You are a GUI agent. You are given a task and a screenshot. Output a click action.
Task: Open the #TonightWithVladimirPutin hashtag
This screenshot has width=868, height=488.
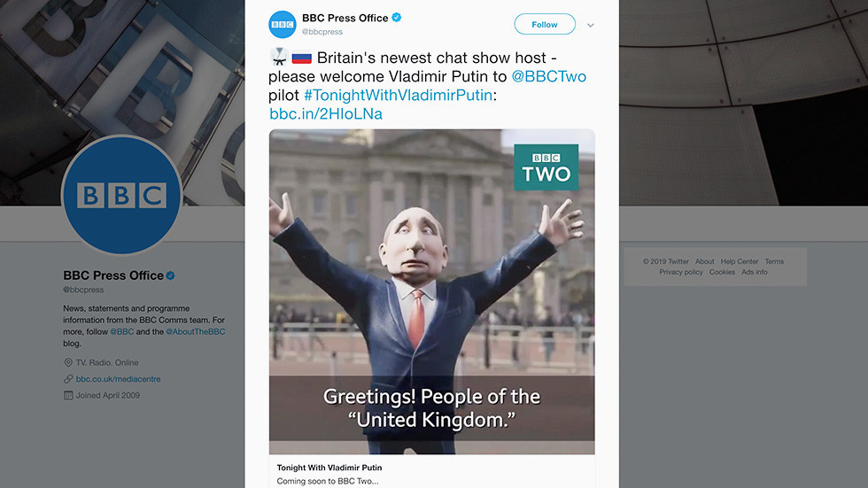[398, 95]
